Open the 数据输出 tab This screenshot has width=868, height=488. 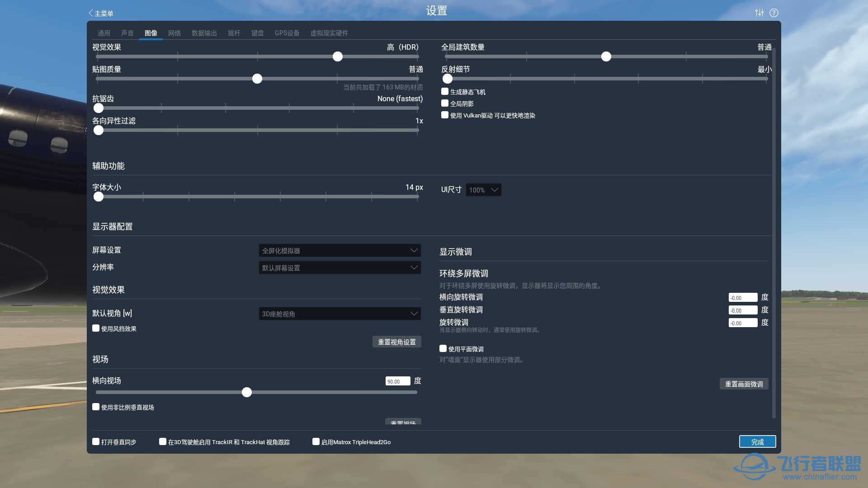[x=204, y=33]
